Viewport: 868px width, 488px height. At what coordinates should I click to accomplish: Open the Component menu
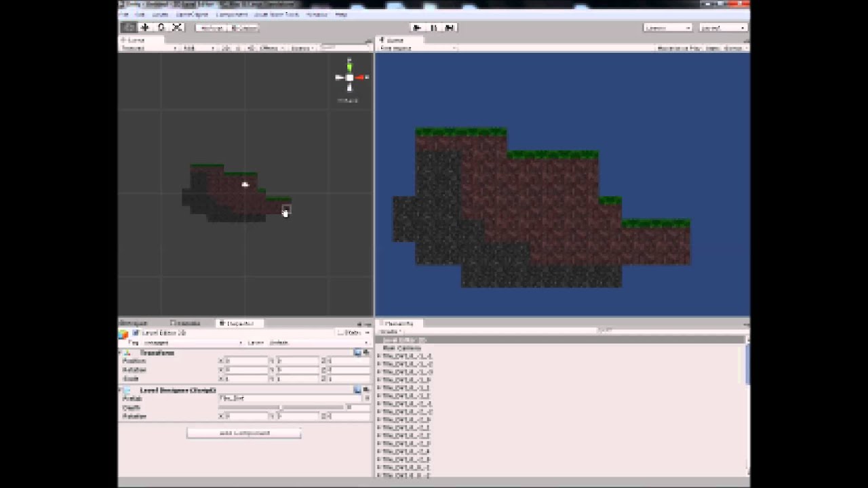tap(232, 14)
